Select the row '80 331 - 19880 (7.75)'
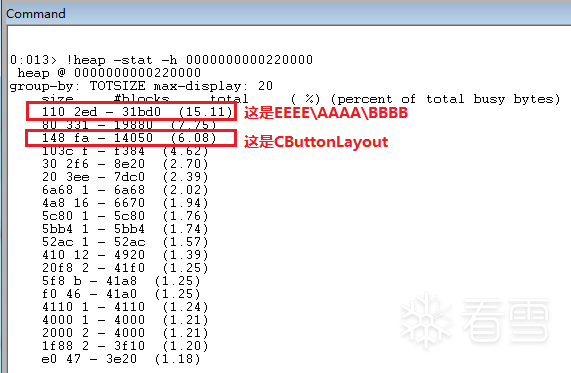The height and width of the screenshot is (373, 571). pyautogui.click(x=129, y=125)
